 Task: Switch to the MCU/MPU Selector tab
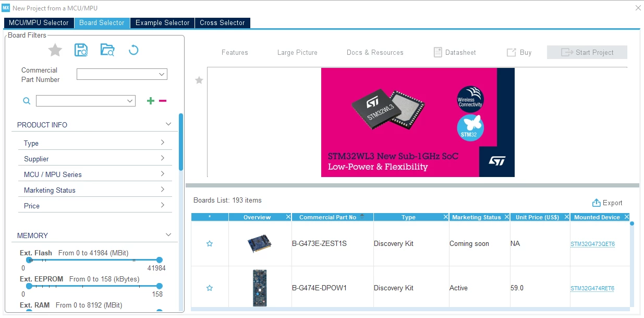coord(39,23)
